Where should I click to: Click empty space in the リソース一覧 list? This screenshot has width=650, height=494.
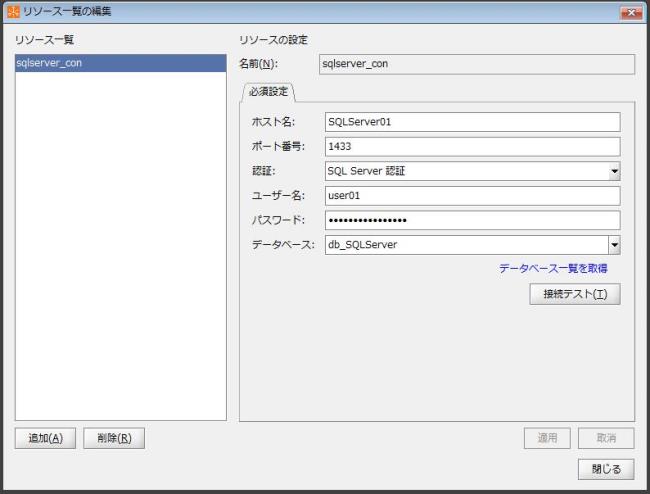pos(120,250)
